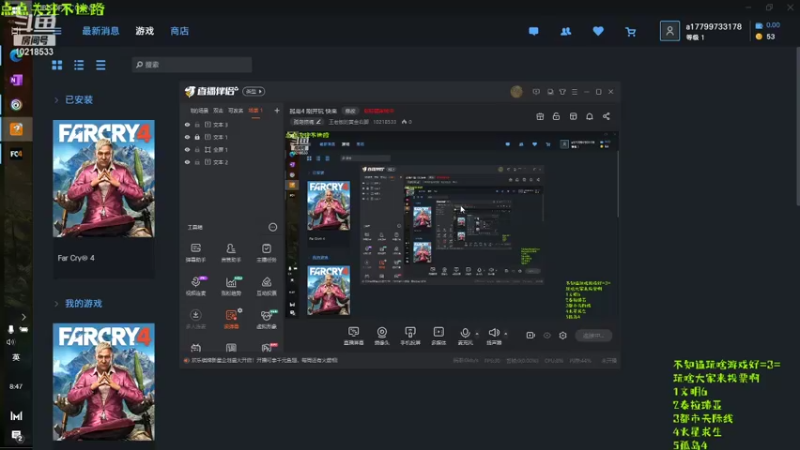Open the Far Cry 4 cover under 已安装

pyautogui.click(x=104, y=179)
